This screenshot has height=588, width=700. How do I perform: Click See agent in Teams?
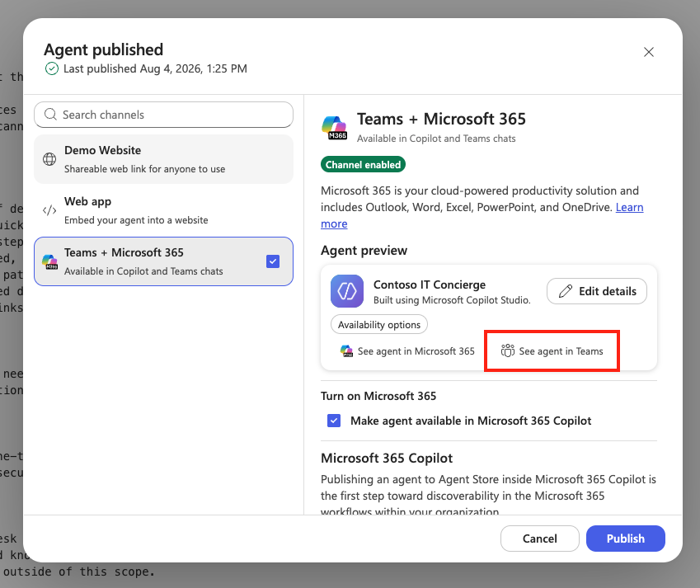pos(552,351)
